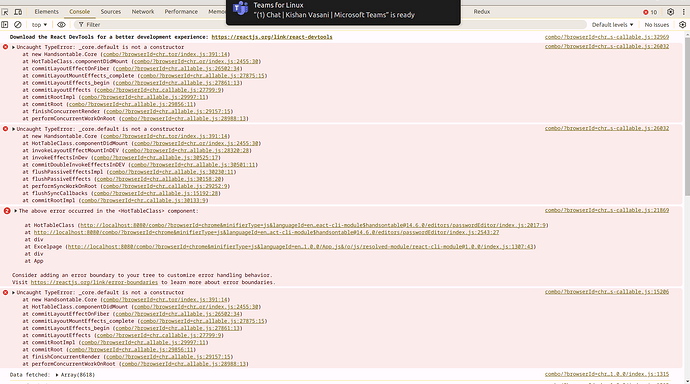
Task: Open source link index.js:1315 beside Data fetched
Action: 606,374
